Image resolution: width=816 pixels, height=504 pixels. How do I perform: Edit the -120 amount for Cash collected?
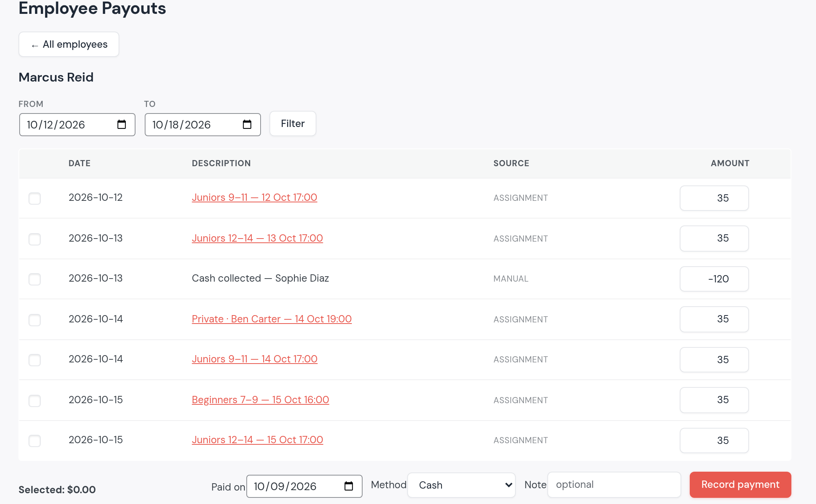point(714,279)
